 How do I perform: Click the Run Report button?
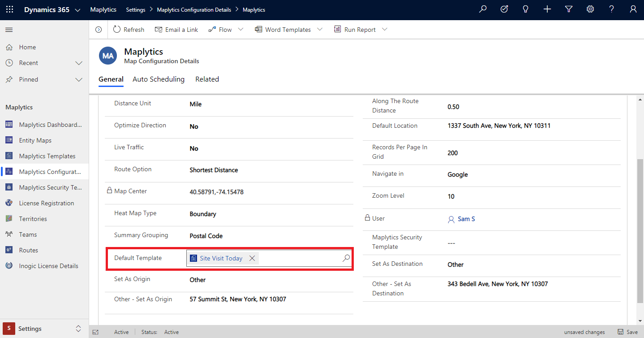tap(355, 30)
